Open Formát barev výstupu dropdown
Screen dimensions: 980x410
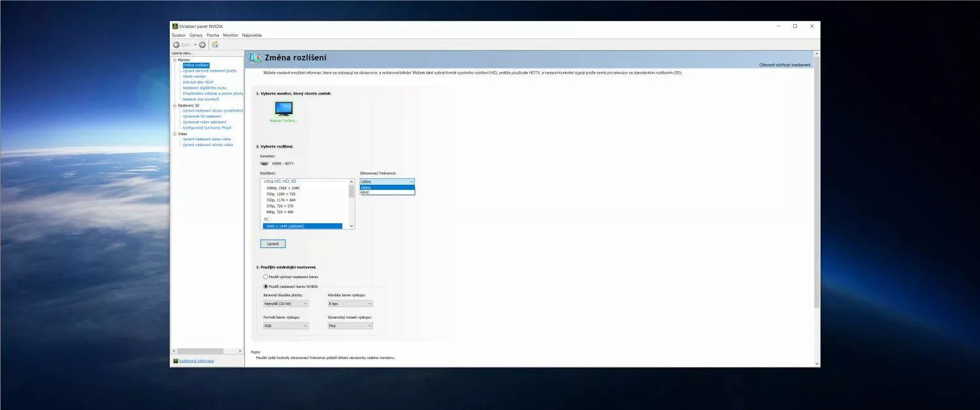tap(286, 325)
